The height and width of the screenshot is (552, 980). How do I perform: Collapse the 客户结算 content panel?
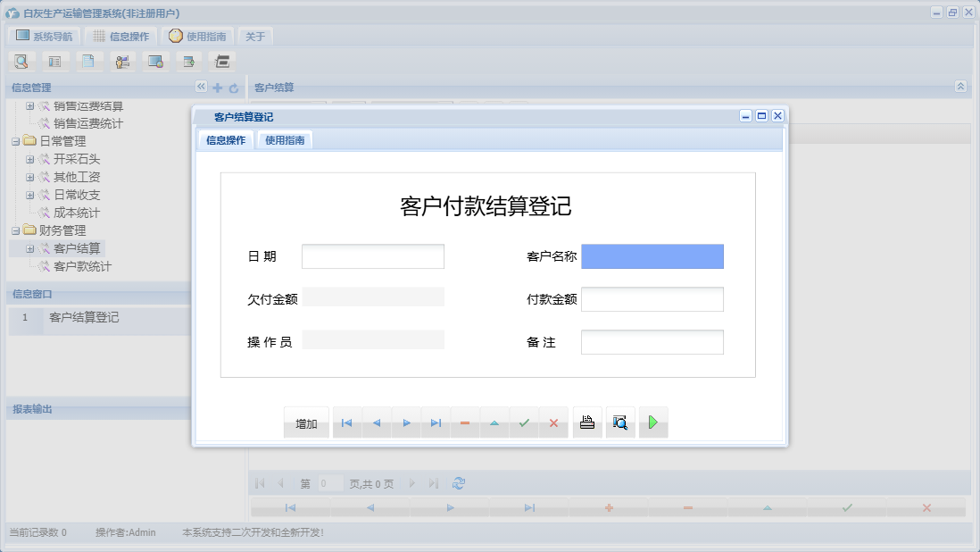(x=960, y=88)
